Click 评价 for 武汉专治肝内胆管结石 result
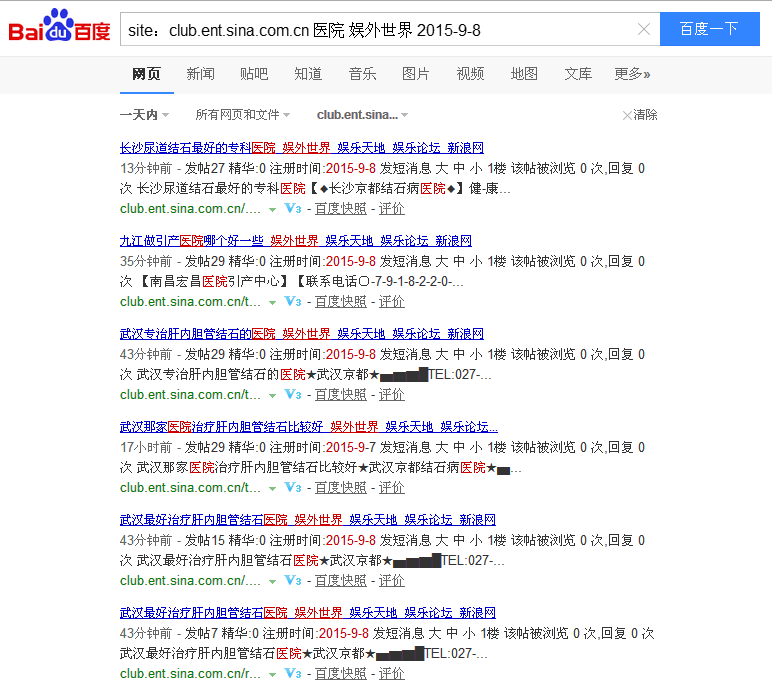This screenshot has height=692, width=772. pyautogui.click(x=391, y=395)
